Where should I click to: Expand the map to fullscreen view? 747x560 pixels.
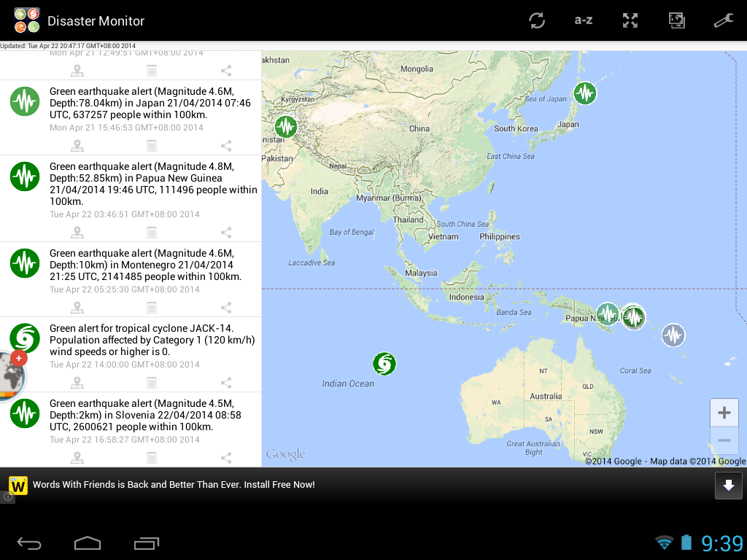tap(630, 20)
